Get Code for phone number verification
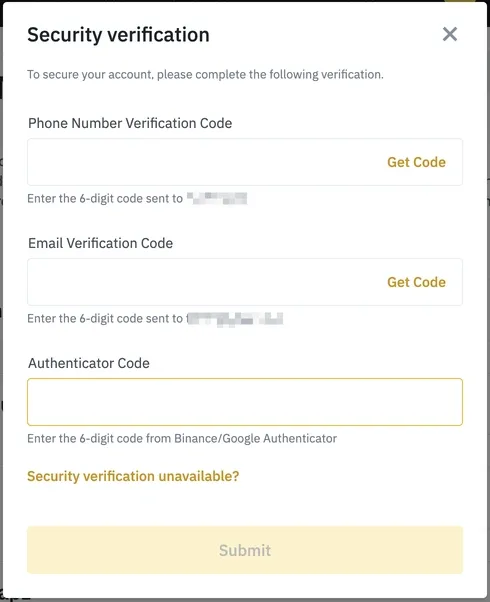Screen dimensions: 490x602 point(416,162)
